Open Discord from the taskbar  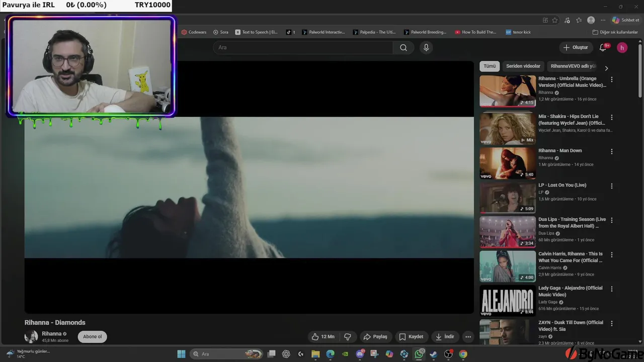360,354
